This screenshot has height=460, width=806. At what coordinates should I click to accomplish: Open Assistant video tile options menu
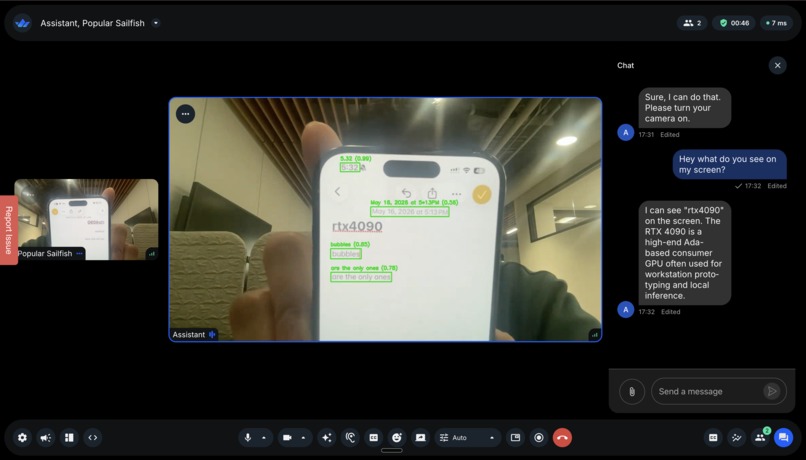point(186,114)
